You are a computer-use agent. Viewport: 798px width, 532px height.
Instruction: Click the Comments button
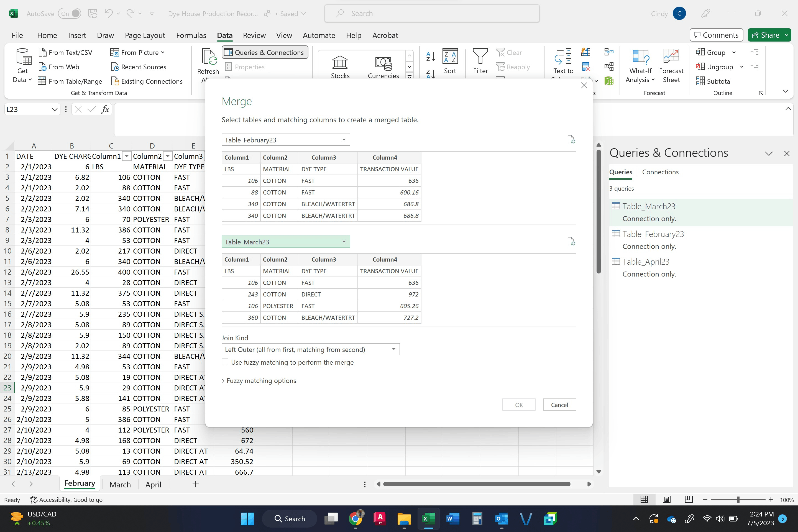coord(716,35)
